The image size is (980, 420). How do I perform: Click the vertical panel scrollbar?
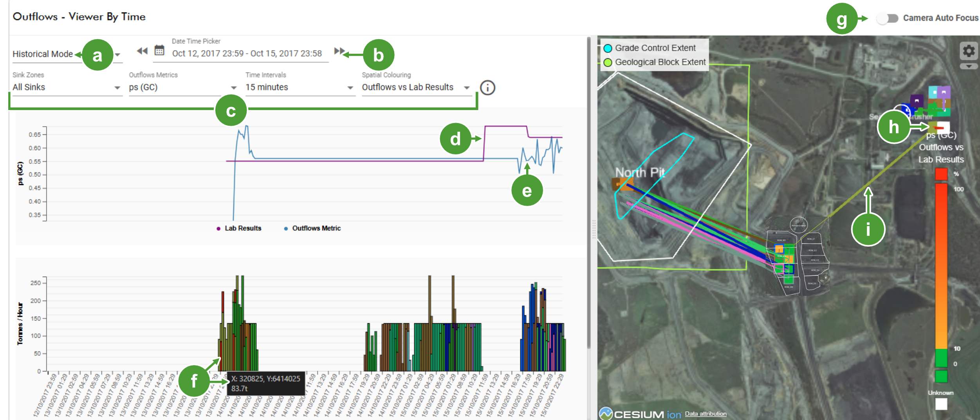pyautogui.click(x=588, y=192)
